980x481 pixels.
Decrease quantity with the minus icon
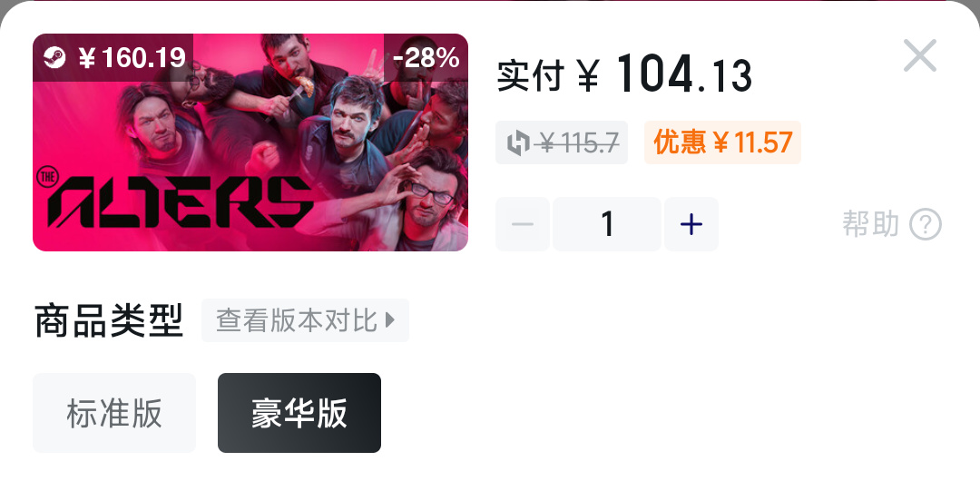pyautogui.click(x=523, y=224)
